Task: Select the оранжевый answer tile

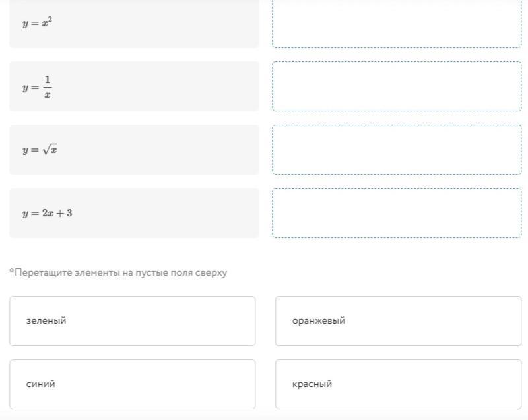Action: [398, 321]
